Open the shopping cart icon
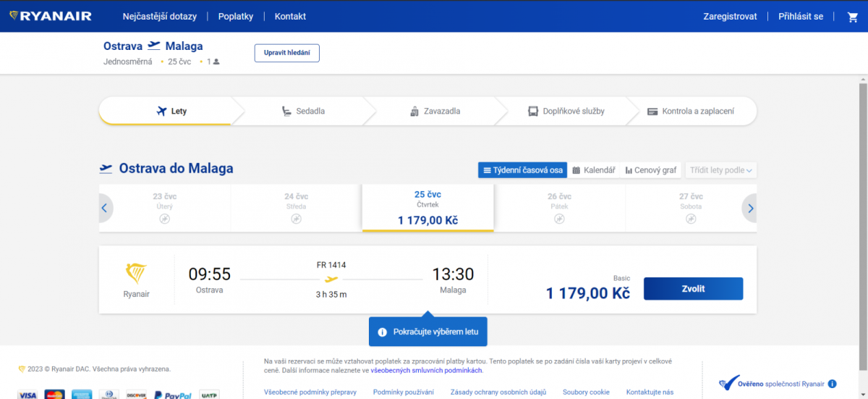Screen dimensions: 868x399 852,17
